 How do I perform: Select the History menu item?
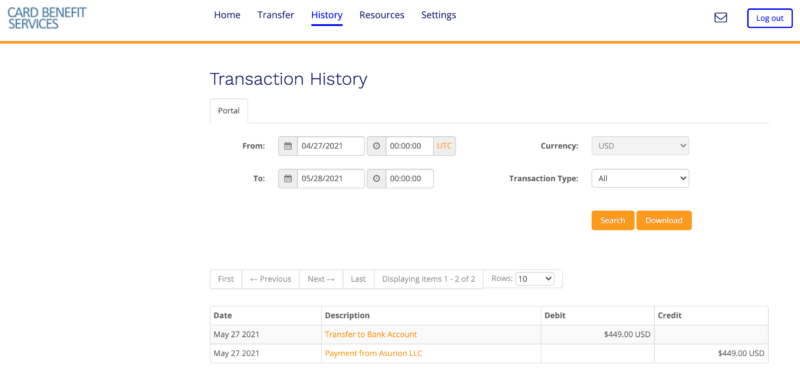coord(327,16)
